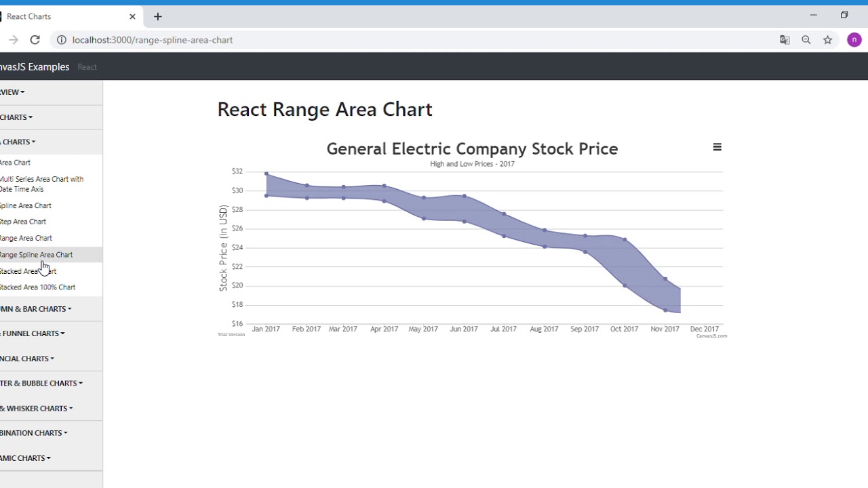The width and height of the screenshot is (868, 488).
Task: Close the React Charts tab
Action: click(x=132, y=16)
